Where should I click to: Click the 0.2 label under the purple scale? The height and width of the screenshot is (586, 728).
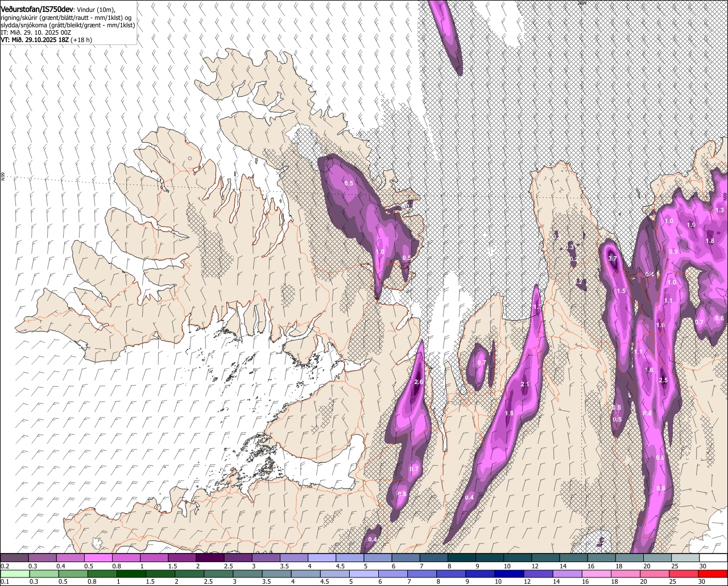coord(5,566)
